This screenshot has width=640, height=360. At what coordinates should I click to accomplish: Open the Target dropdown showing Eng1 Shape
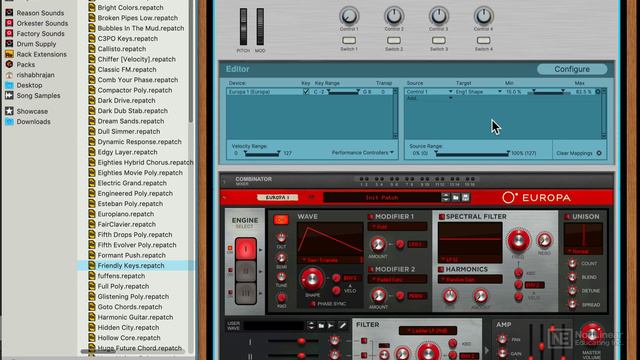click(478, 92)
